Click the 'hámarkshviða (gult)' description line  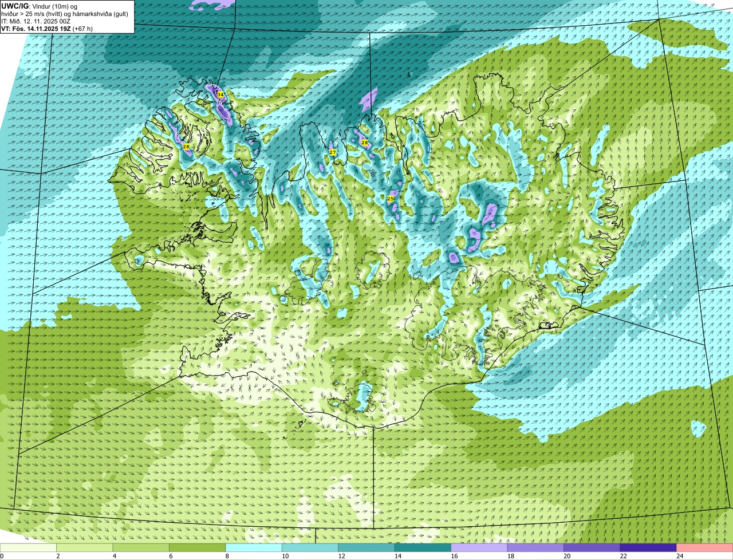click(65, 14)
